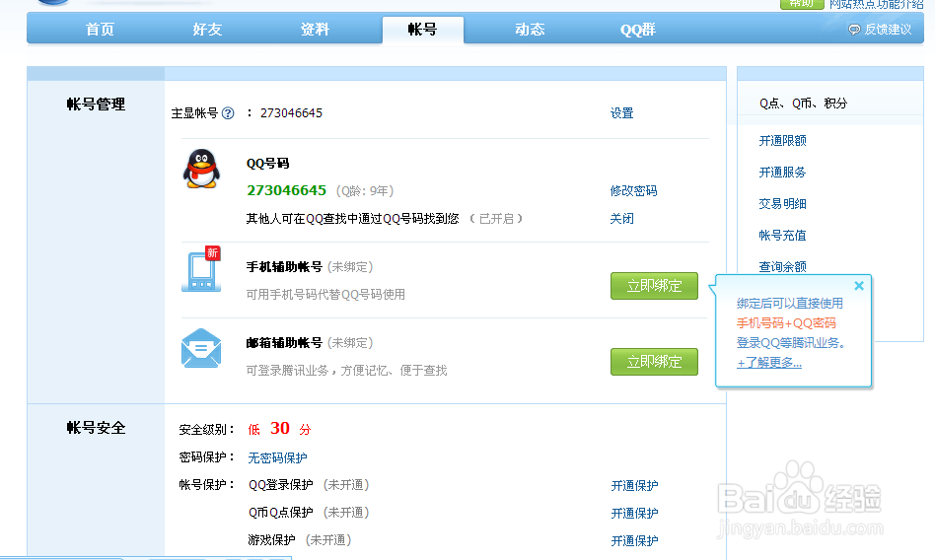This screenshot has width=935, height=560.
Task: Open the 资料 tab
Action: 315,30
